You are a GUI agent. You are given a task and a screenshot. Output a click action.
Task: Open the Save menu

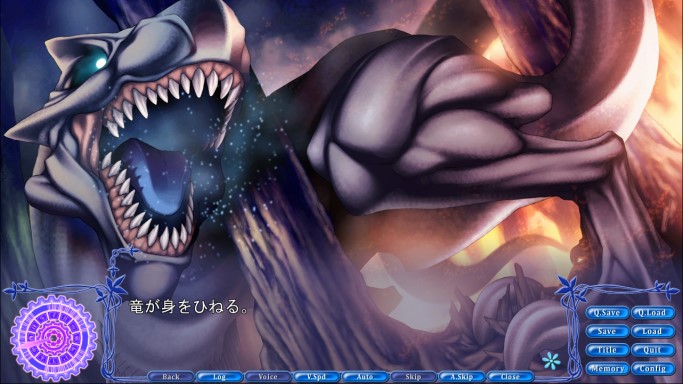(x=607, y=331)
